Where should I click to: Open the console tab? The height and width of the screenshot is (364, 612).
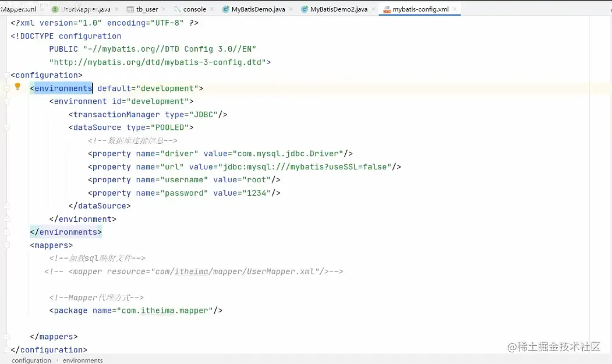point(194,9)
